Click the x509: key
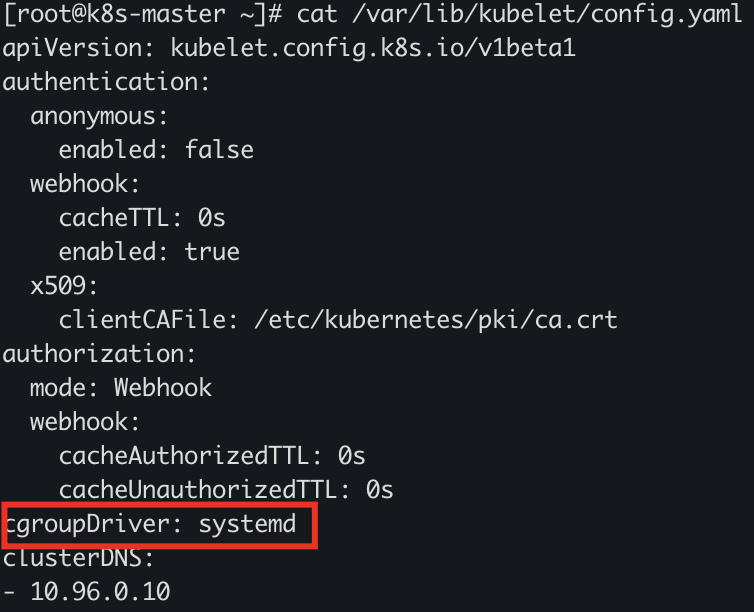 point(64,286)
